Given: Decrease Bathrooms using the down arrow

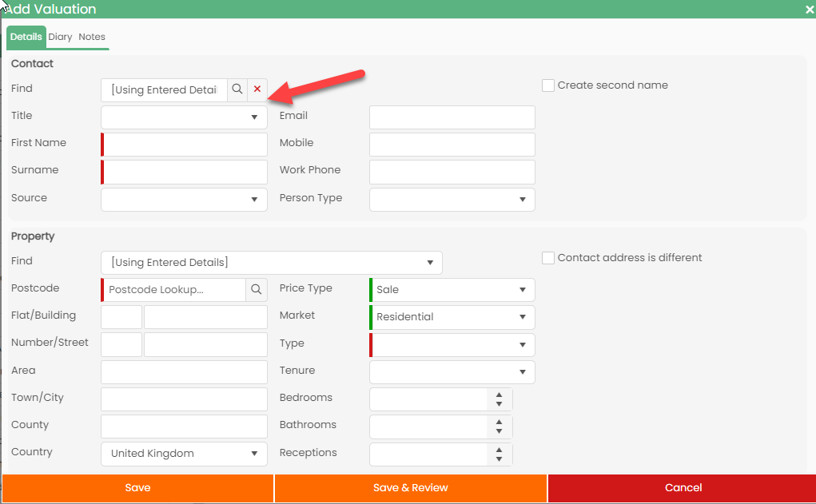Looking at the screenshot, I should click(499, 431).
